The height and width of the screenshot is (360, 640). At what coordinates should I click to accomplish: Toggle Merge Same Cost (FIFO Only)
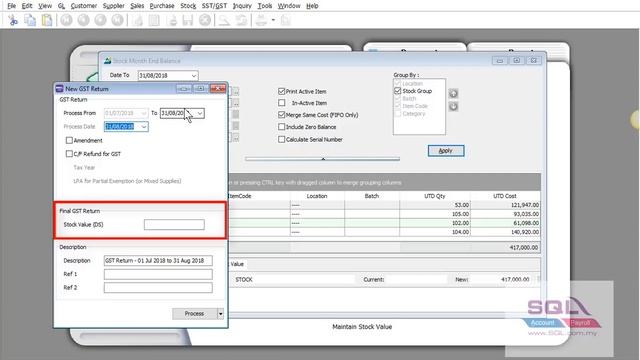point(282,115)
